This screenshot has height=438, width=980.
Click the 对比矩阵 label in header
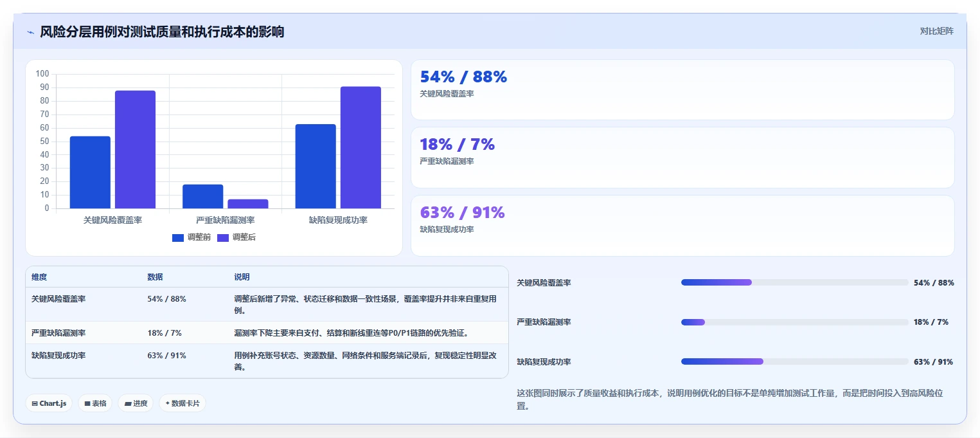tap(936, 31)
